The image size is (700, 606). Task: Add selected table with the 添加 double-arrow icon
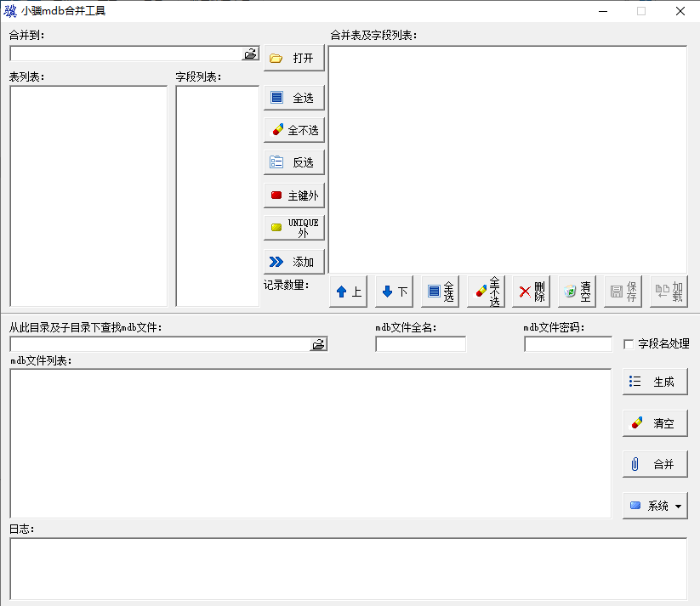coord(293,260)
